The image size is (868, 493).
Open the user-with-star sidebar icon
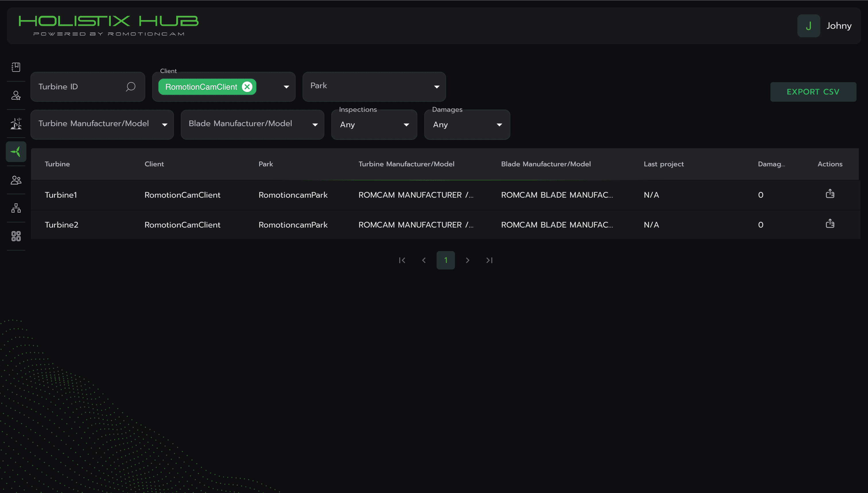16,95
